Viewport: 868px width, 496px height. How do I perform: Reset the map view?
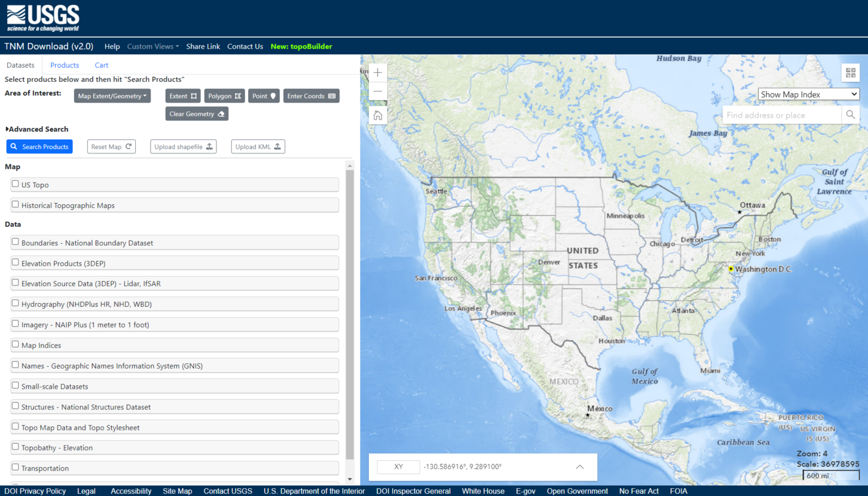pyautogui.click(x=111, y=147)
